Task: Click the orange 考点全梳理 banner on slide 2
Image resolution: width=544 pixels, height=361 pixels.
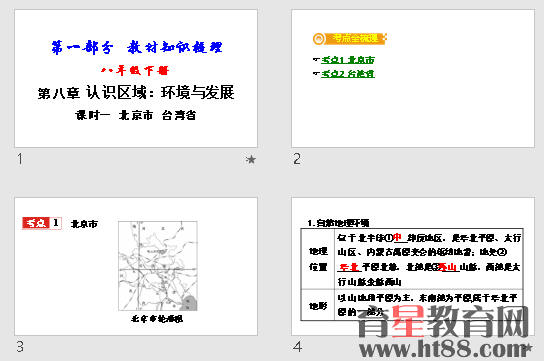Action: pyautogui.click(x=350, y=38)
